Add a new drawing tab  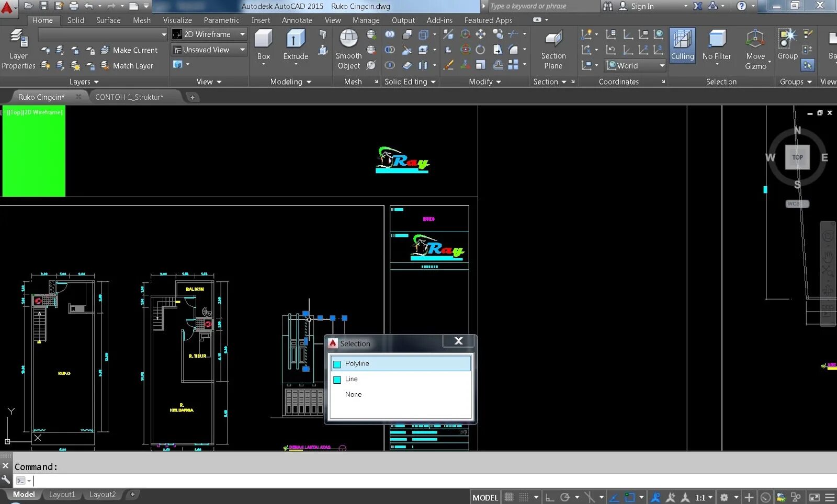pyautogui.click(x=192, y=97)
